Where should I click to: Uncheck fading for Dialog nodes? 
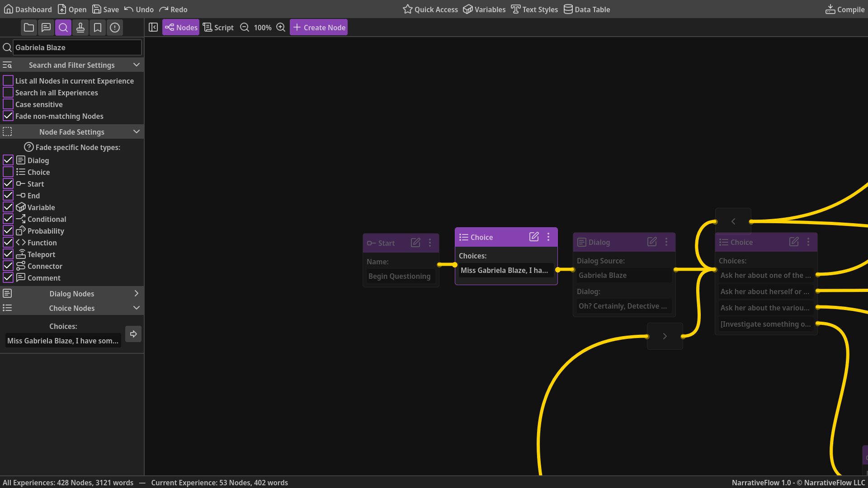pyautogui.click(x=8, y=160)
